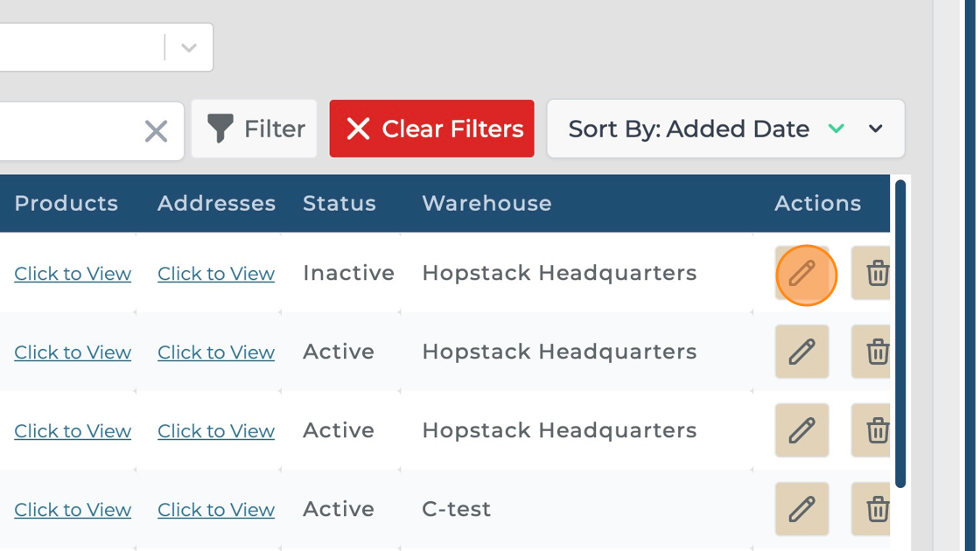
Task: Delete the Inactive Hopstack Headquarters row
Action: (x=875, y=274)
